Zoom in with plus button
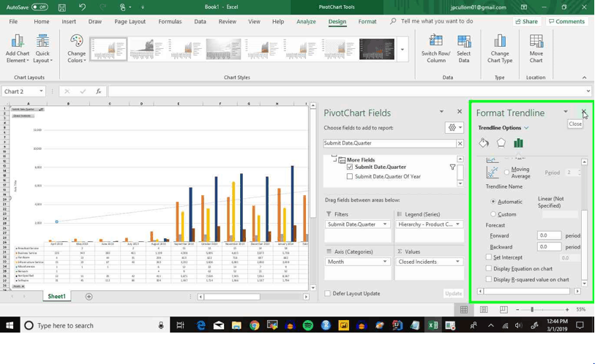The width and height of the screenshot is (595, 364). point(567,310)
